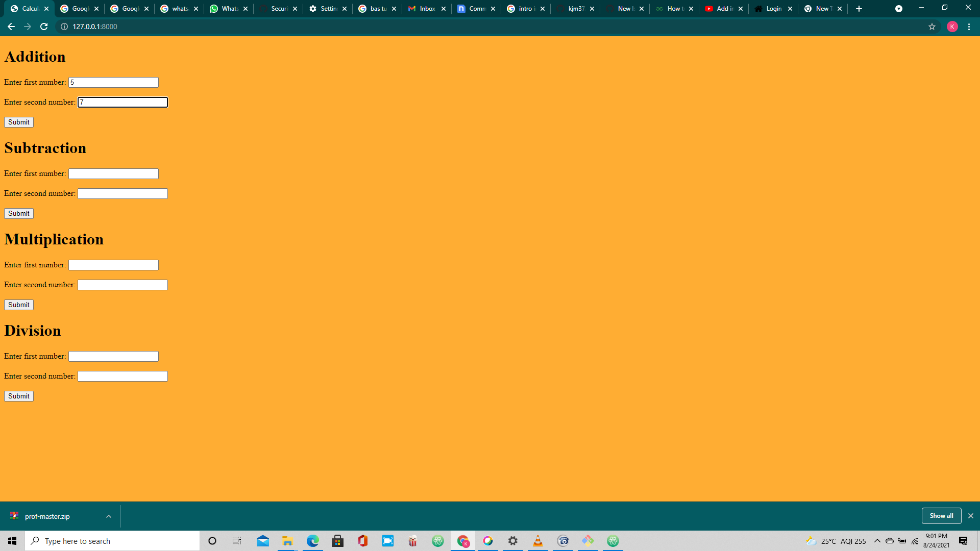Image resolution: width=980 pixels, height=551 pixels.
Task: Open VLC media player from taskbar
Action: click(537, 541)
